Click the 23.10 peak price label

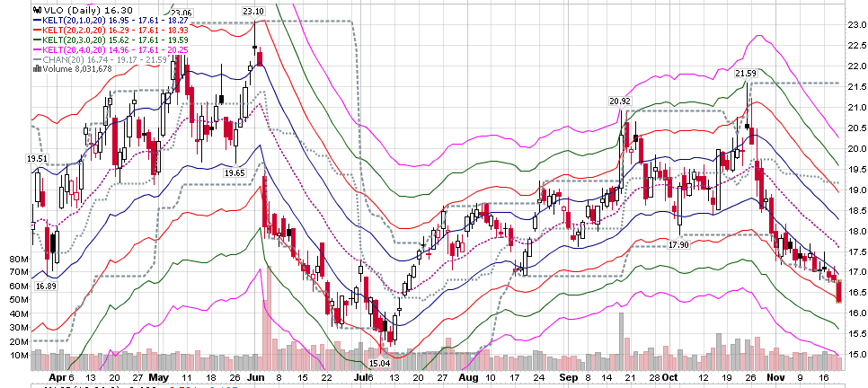pos(253,11)
